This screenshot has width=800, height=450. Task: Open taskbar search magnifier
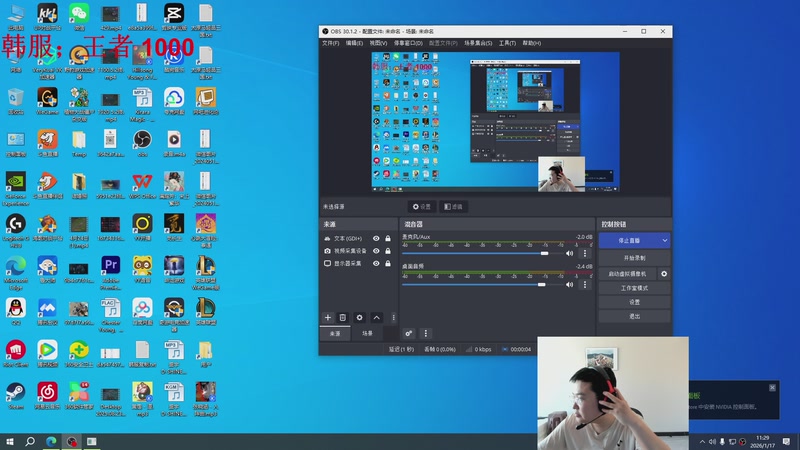pyautogui.click(x=30, y=441)
